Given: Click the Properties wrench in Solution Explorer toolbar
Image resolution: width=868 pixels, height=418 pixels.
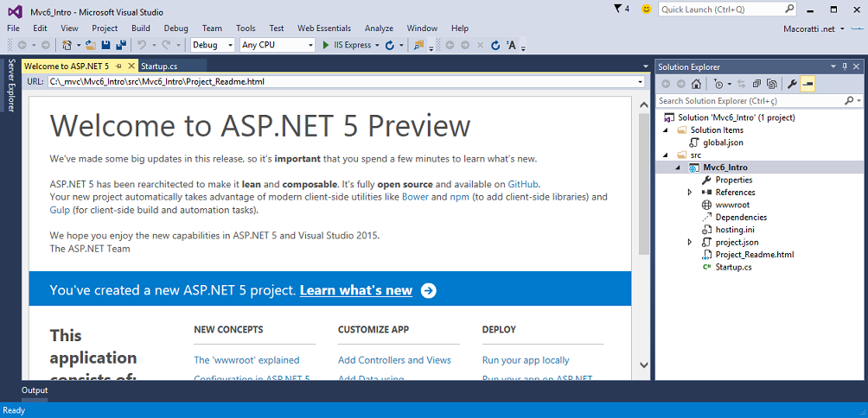Looking at the screenshot, I should click(x=792, y=84).
